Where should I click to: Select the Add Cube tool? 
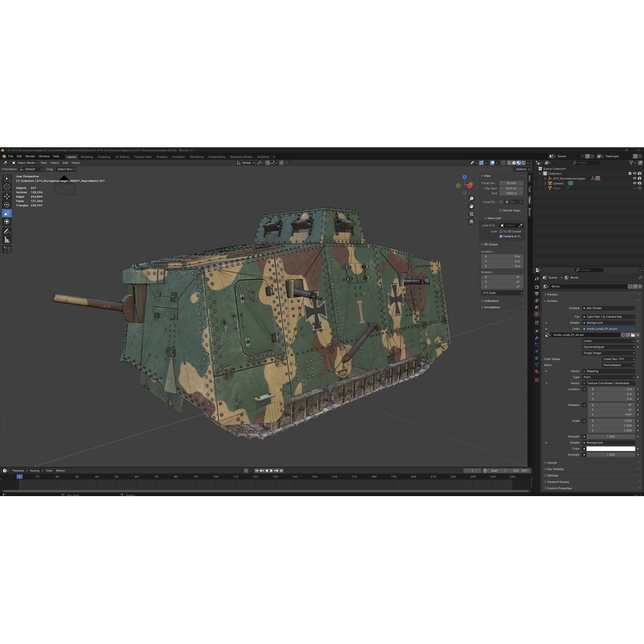tap(7, 249)
